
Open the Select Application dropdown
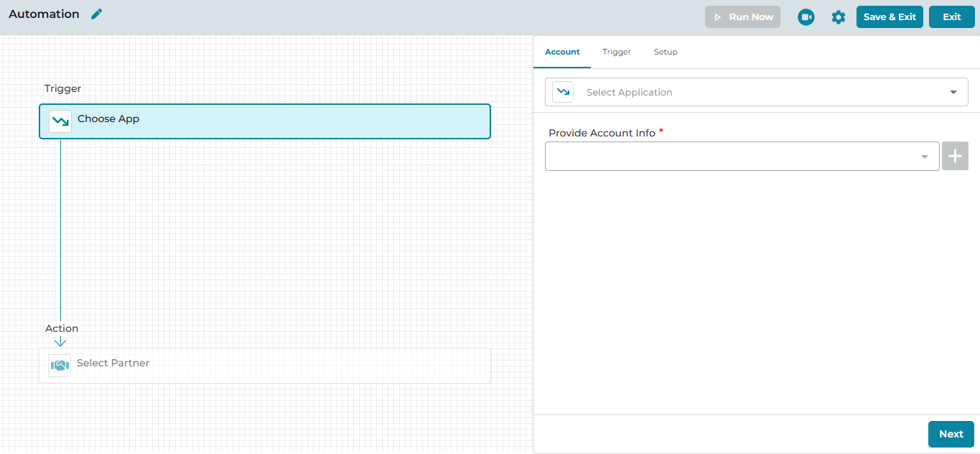pos(757,92)
